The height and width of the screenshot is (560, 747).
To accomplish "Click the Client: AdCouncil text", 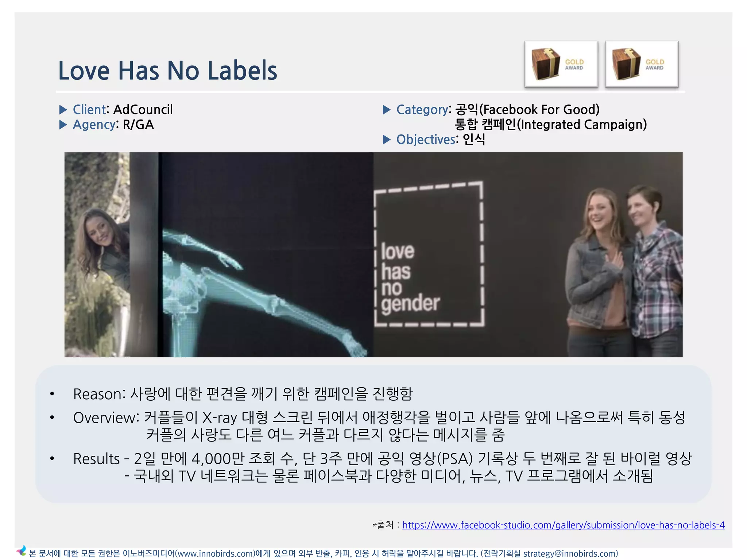I will click(123, 109).
